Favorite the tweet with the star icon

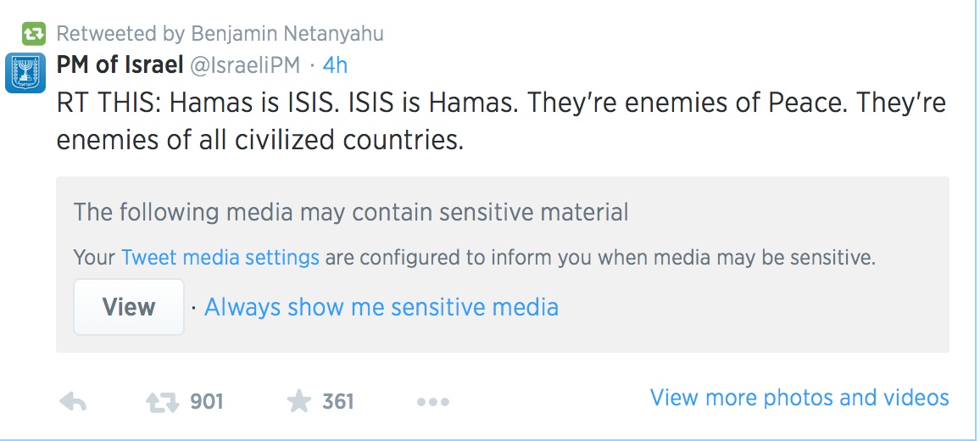click(x=298, y=401)
